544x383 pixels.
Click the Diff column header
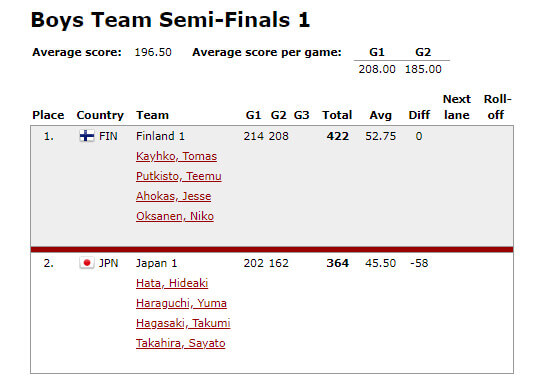pos(419,115)
